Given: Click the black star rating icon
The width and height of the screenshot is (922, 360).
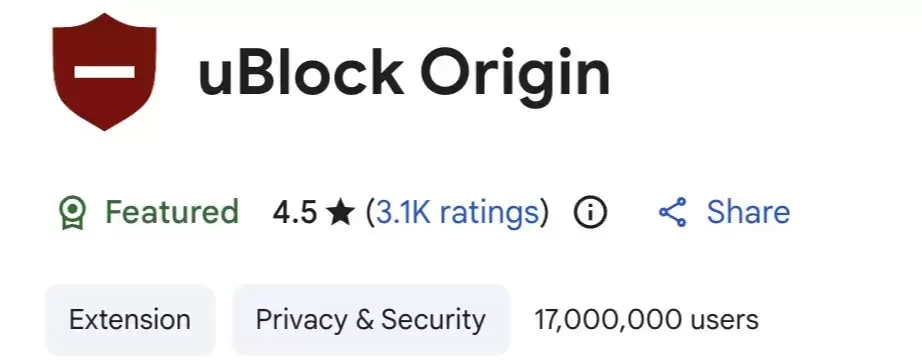Looking at the screenshot, I should click(341, 212).
